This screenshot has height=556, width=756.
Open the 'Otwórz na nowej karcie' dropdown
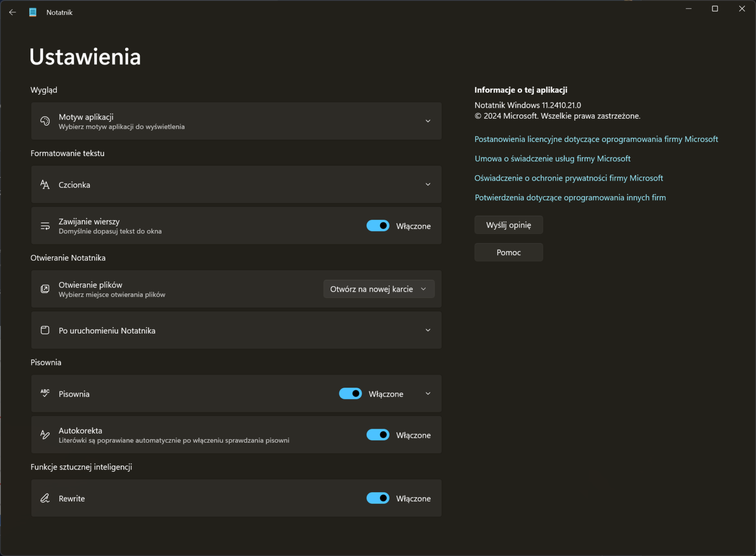[378, 289]
